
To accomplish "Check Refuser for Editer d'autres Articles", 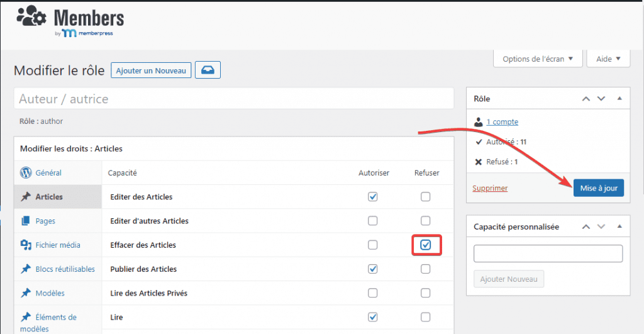I will pos(426,221).
